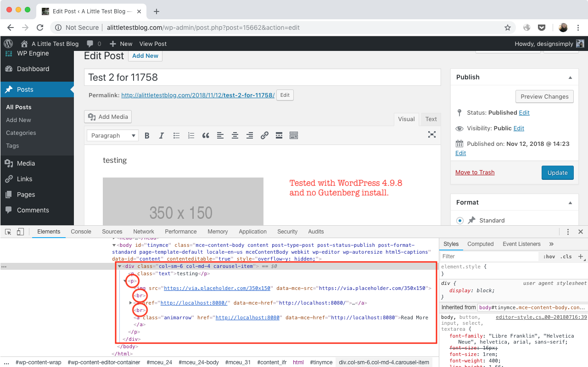The image size is (588, 367).
Task: Open Howdy, designsimply account menu
Action: coord(549,44)
